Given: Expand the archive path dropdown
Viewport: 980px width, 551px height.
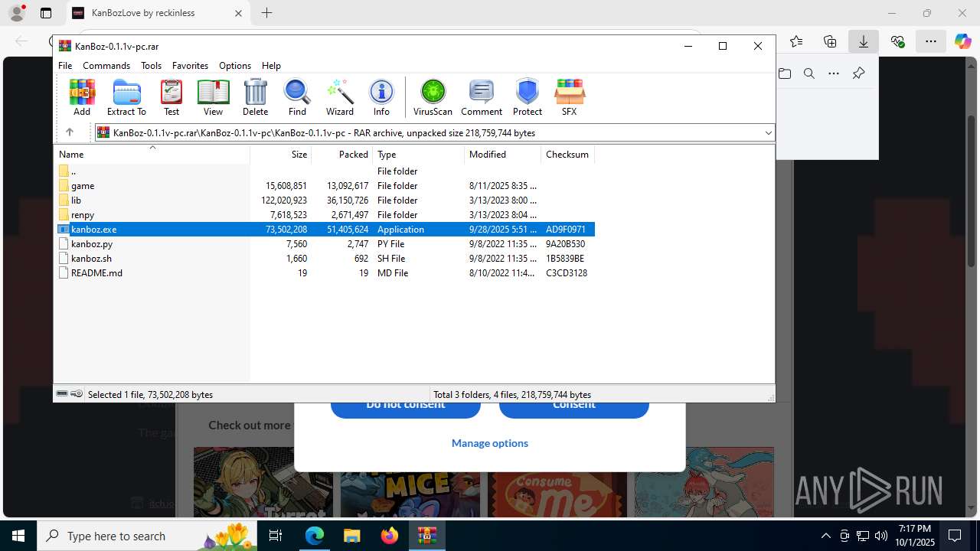Looking at the screenshot, I should pos(768,133).
